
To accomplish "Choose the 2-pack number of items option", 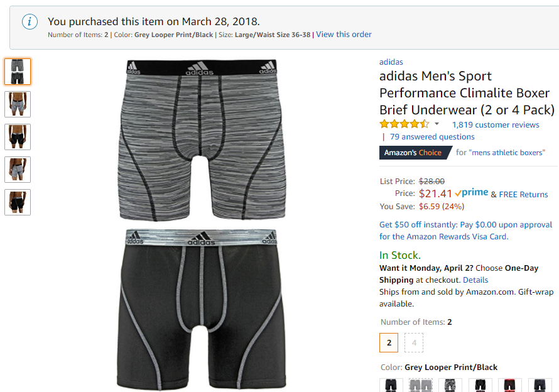I will (x=389, y=343).
